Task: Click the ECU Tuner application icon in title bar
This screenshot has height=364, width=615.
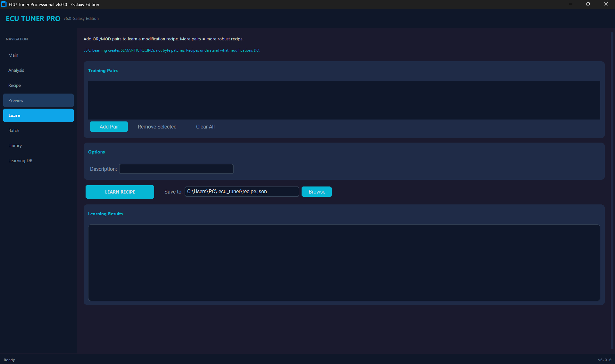Action: coord(4,4)
